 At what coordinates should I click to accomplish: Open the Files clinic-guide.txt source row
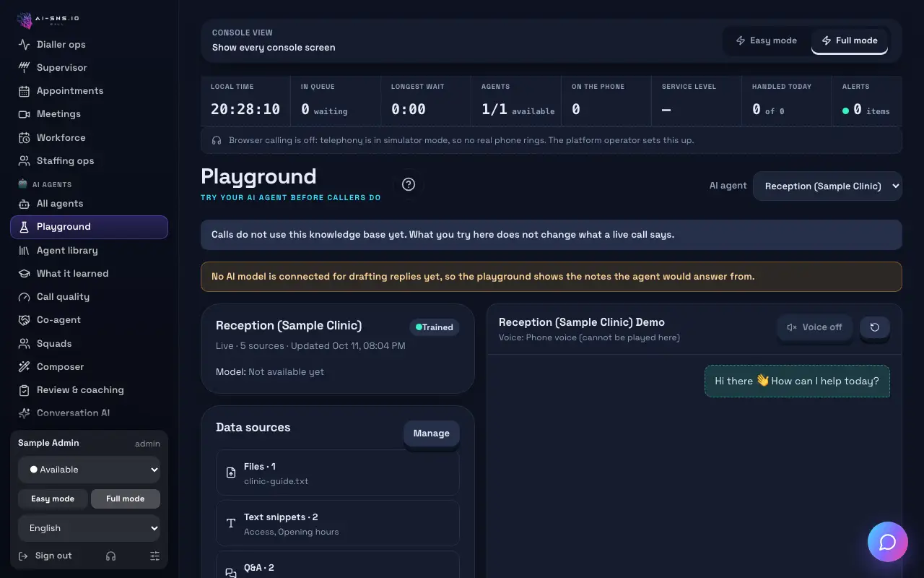click(x=338, y=473)
